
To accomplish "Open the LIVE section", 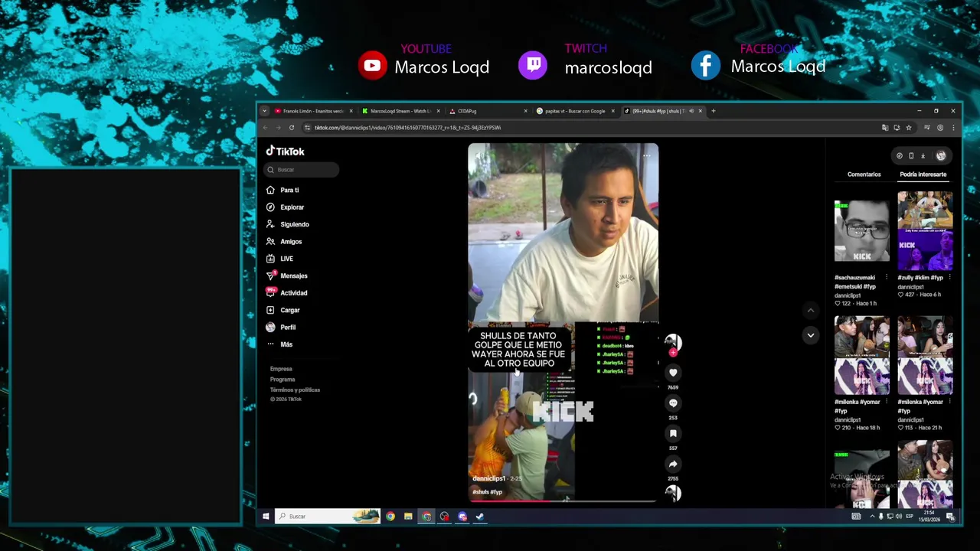I will click(x=279, y=259).
